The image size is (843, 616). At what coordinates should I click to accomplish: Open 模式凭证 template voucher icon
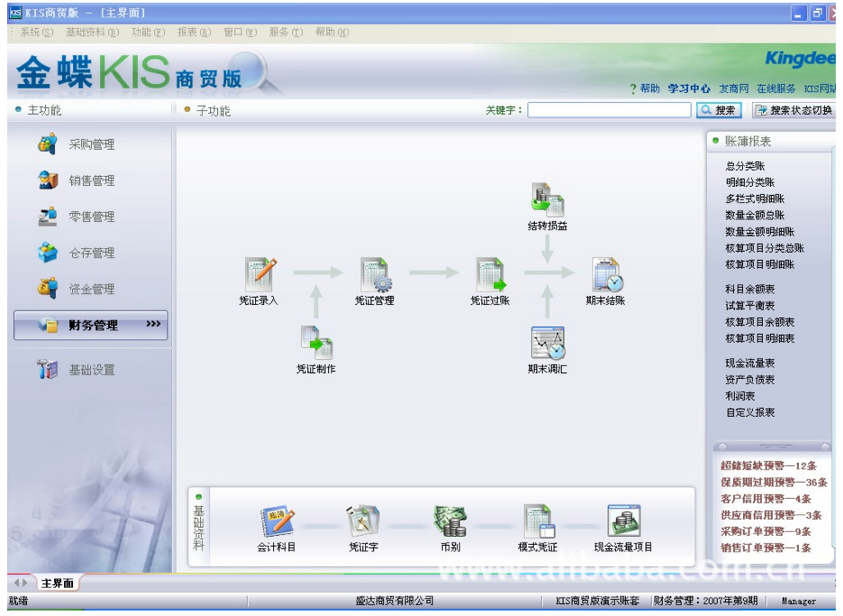pyautogui.click(x=538, y=520)
